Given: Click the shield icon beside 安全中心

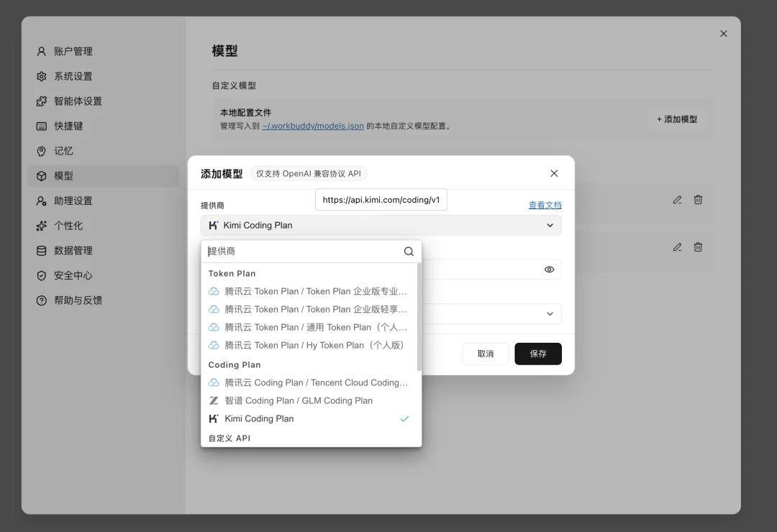Looking at the screenshot, I should (42, 275).
